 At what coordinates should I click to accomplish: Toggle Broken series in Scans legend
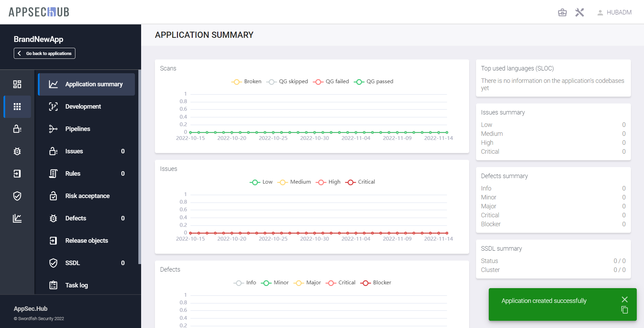(x=246, y=82)
